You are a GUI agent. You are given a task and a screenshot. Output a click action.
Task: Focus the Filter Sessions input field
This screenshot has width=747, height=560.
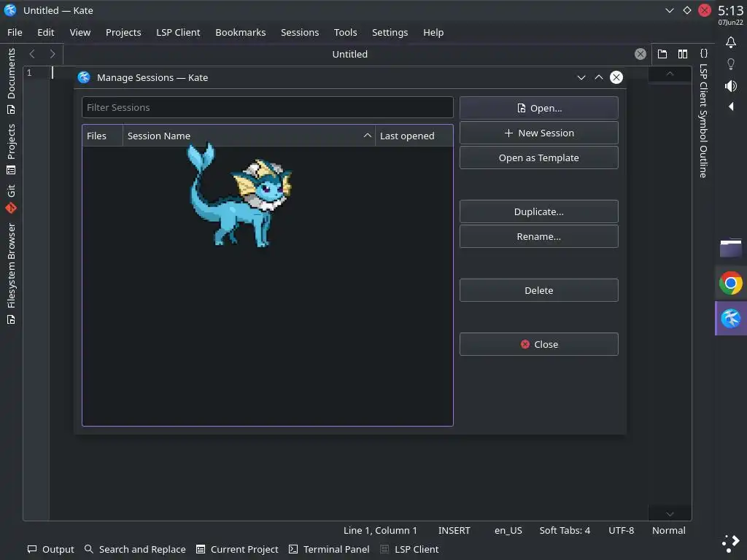[x=267, y=107]
